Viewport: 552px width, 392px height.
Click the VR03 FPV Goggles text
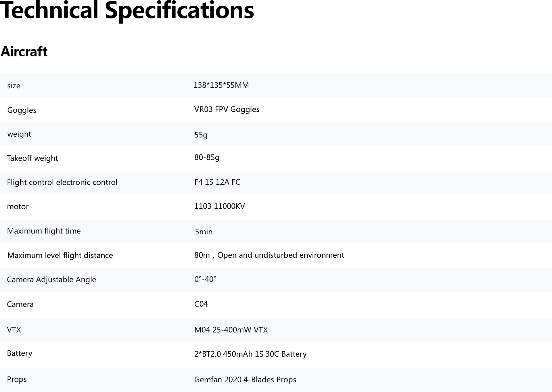point(227,110)
